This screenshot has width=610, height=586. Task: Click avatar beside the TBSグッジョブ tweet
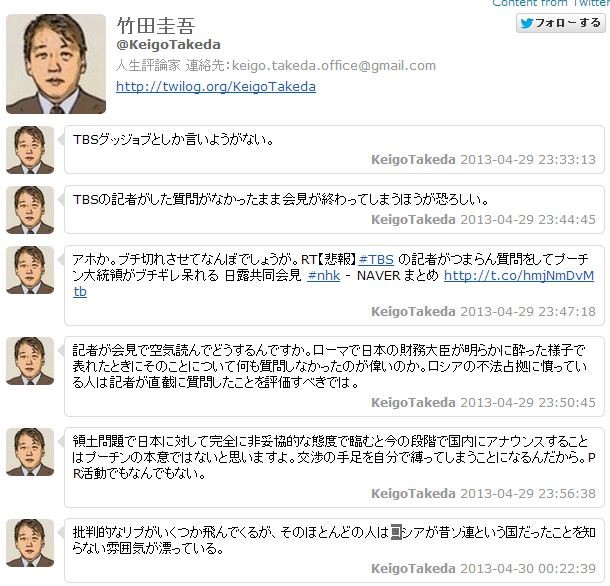(x=30, y=150)
